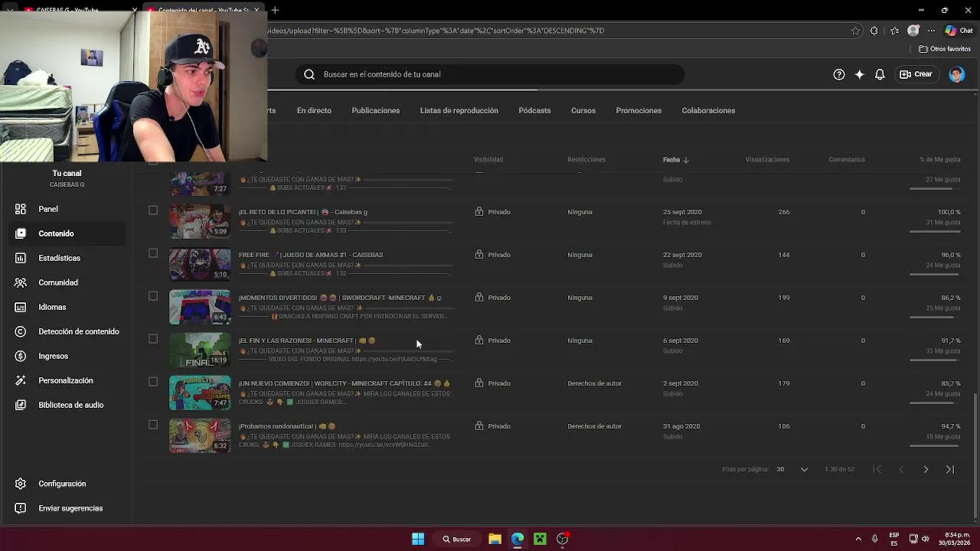Open Configuración gear in sidebar

[x=21, y=484]
